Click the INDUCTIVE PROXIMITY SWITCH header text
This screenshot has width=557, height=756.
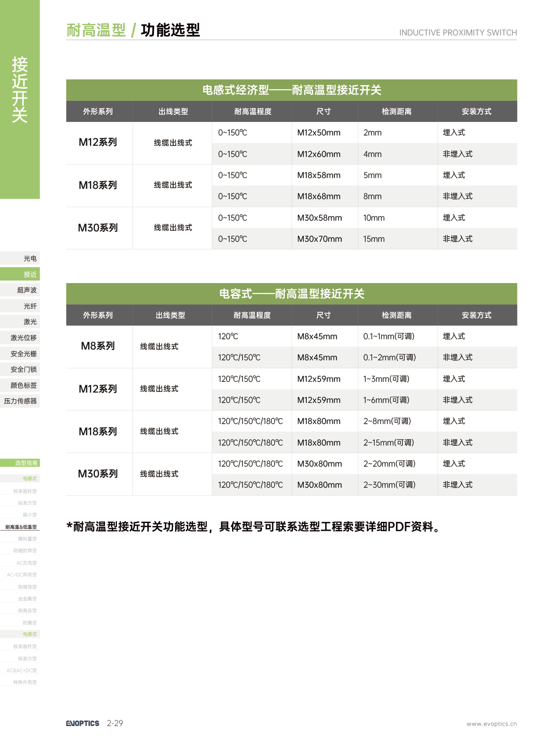click(x=458, y=32)
